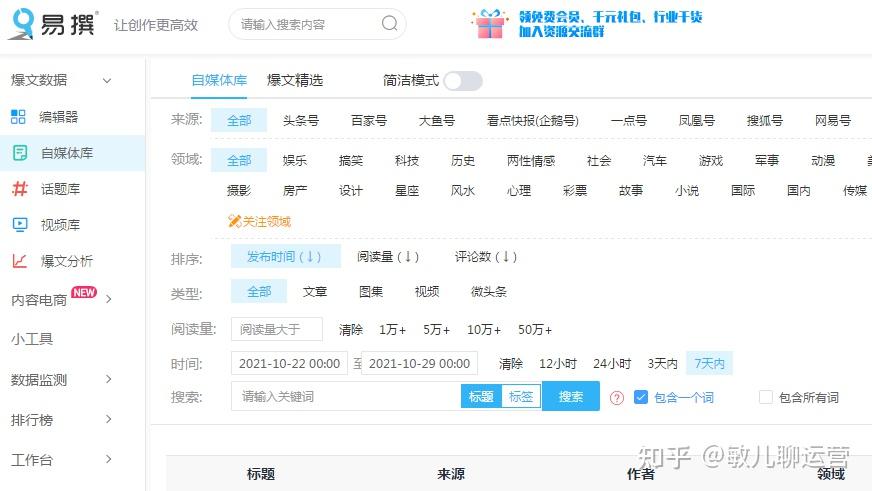The height and width of the screenshot is (491, 872).
Task: Choose type 图集
Action: coord(371,291)
